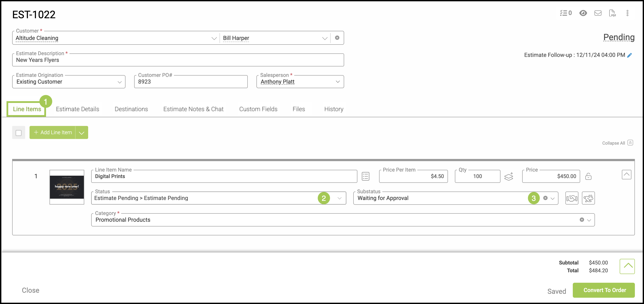Open the Estimate Origination dropdown
The width and height of the screenshot is (644, 304).
point(119,82)
